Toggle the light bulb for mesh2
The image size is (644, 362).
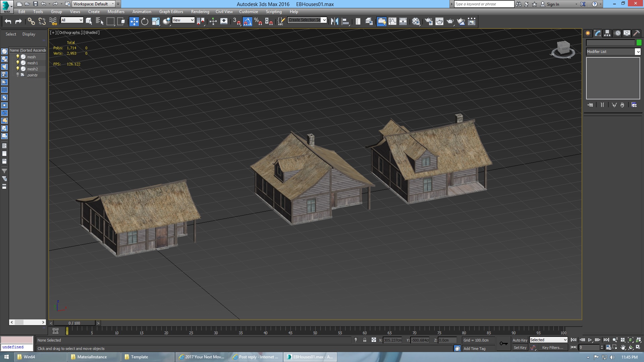click(18, 69)
